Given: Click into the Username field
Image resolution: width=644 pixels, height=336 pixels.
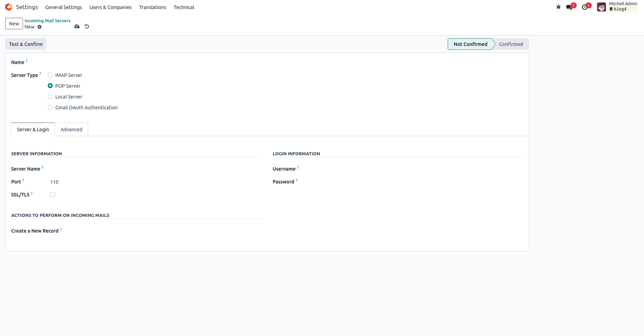Looking at the screenshot, I should (417, 169).
